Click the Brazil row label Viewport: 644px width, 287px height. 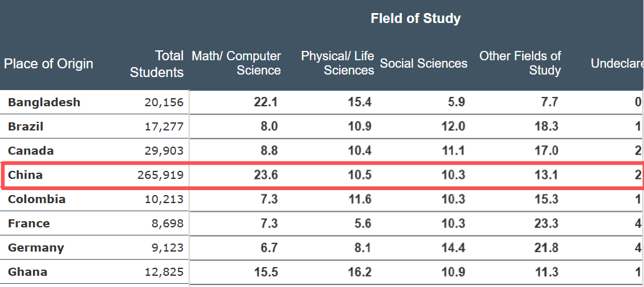point(26,127)
